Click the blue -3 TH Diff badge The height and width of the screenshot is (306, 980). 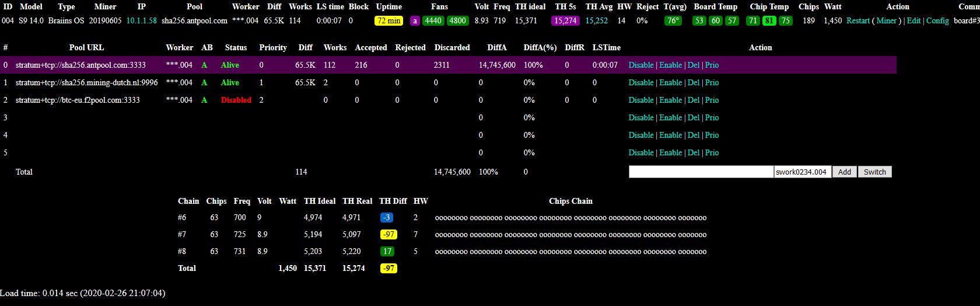pos(387,217)
